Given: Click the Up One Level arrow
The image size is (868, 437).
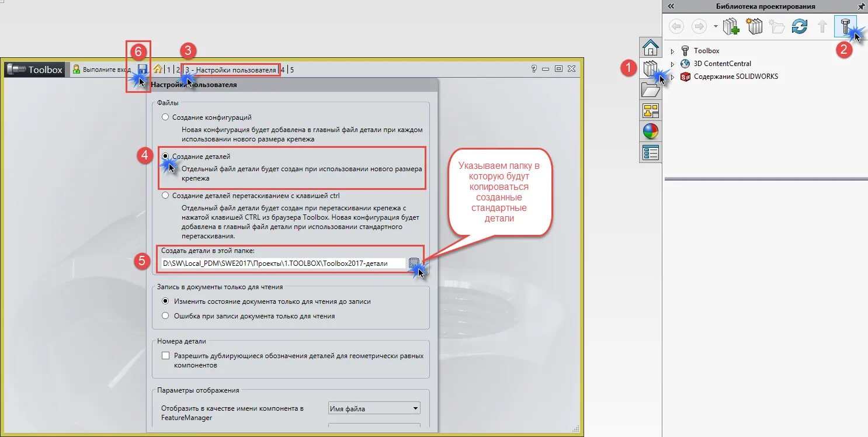Looking at the screenshot, I should (822, 26).
